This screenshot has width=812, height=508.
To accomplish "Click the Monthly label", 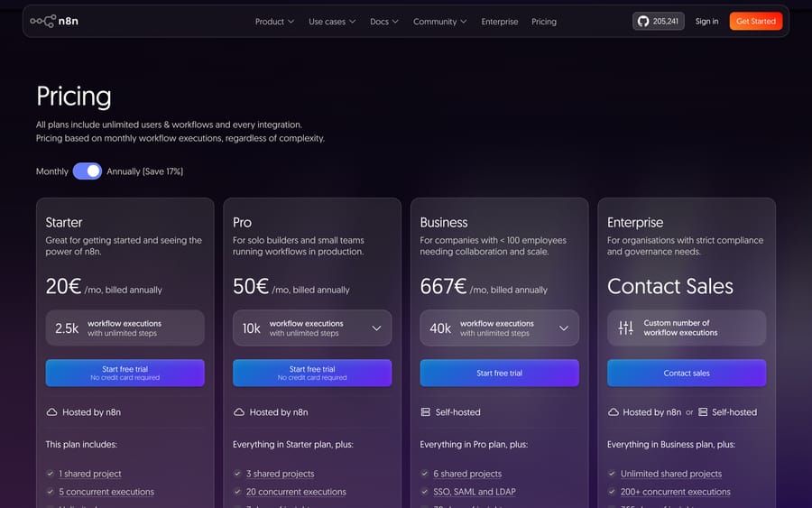I will [51, 171].
